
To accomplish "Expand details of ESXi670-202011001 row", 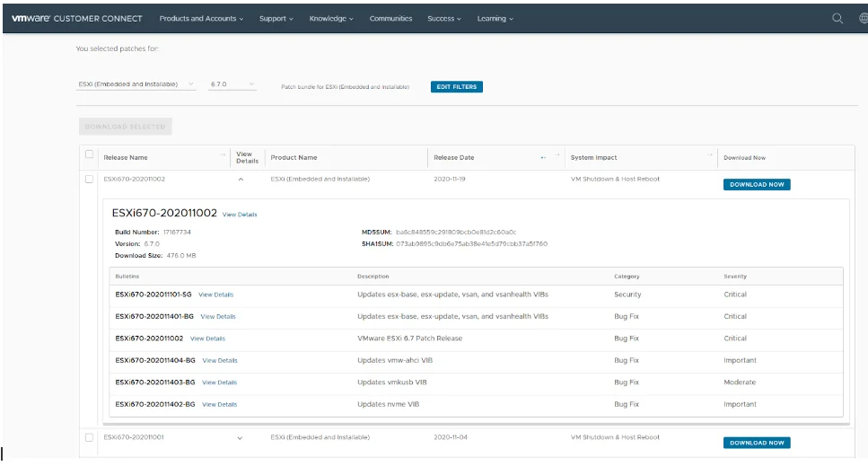I will click(x=240, y=438).
